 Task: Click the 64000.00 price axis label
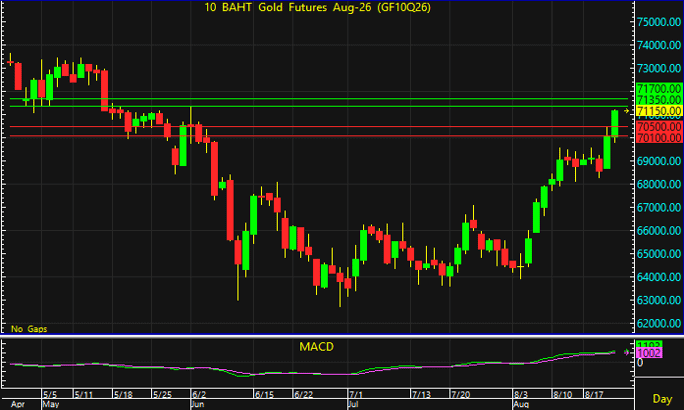point(659,277)
